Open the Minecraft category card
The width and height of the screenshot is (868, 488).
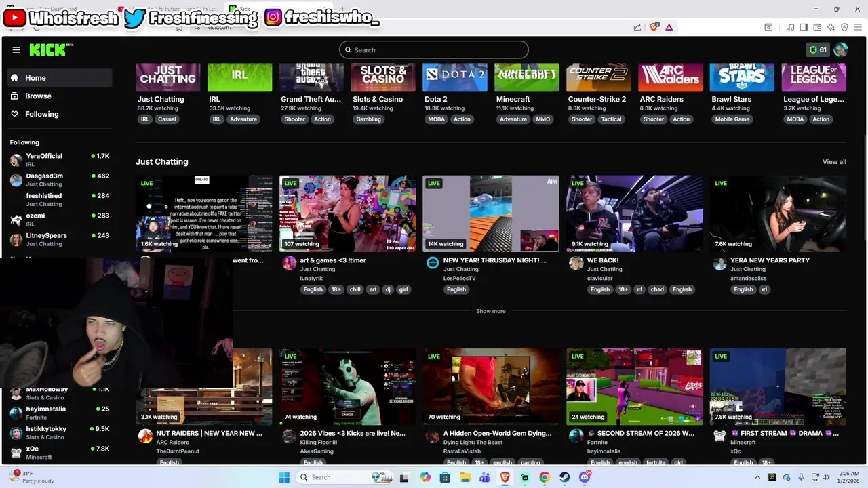(527, 77)
